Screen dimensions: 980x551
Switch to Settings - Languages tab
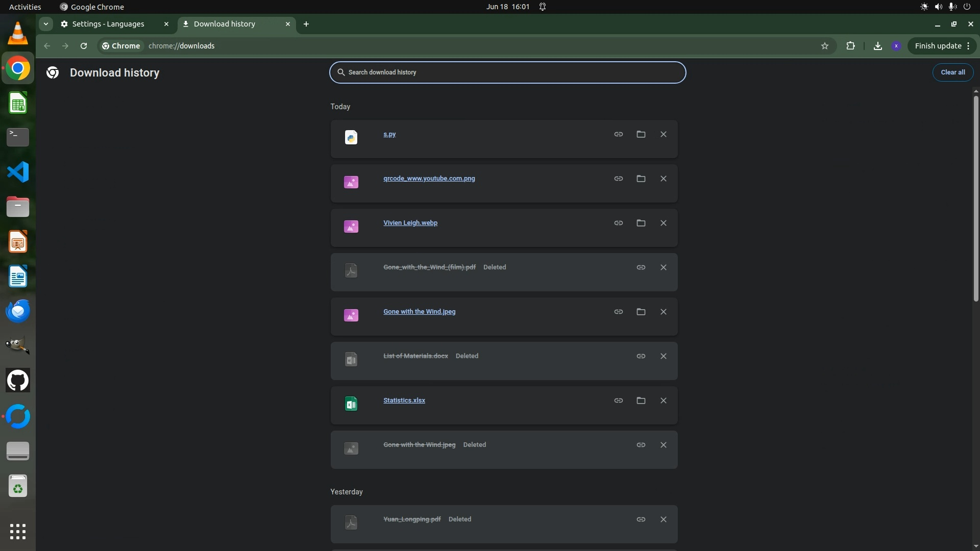108,24
